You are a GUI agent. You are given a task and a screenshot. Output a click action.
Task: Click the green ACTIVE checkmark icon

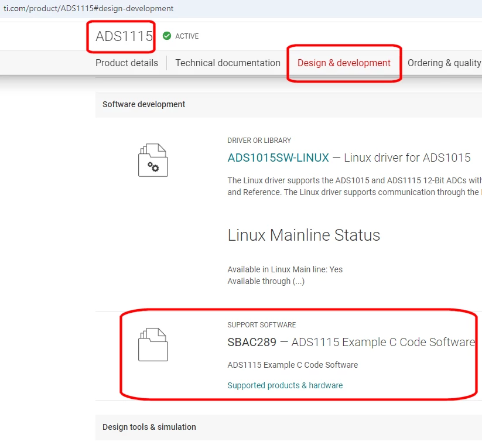coord(167,36)
